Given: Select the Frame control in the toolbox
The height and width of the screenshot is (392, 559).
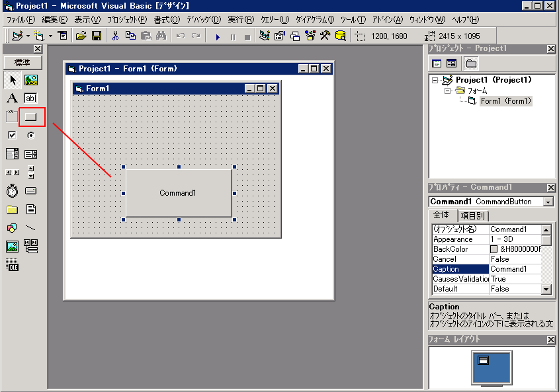Looking at the screenshot, I should tap(11, 117).
